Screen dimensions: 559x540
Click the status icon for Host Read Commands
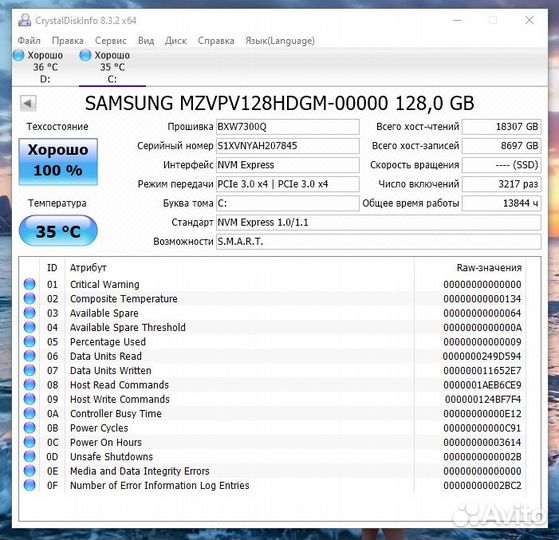point(30,385)
